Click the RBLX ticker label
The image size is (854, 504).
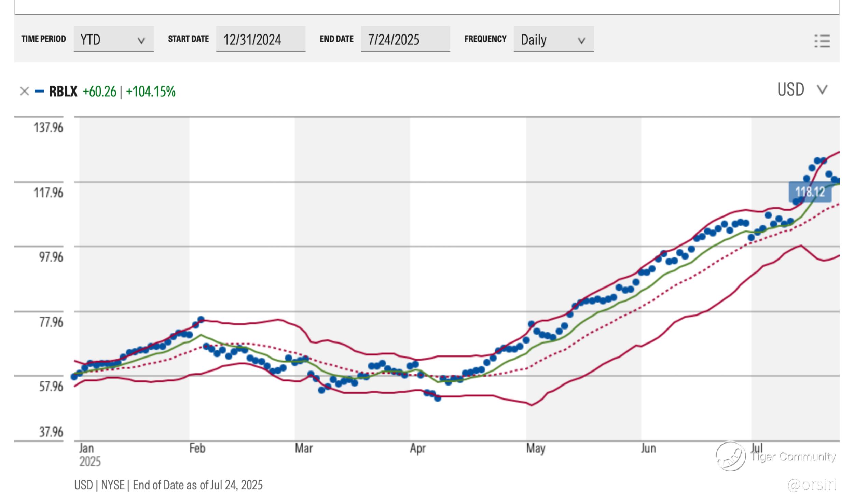point(63,92)
